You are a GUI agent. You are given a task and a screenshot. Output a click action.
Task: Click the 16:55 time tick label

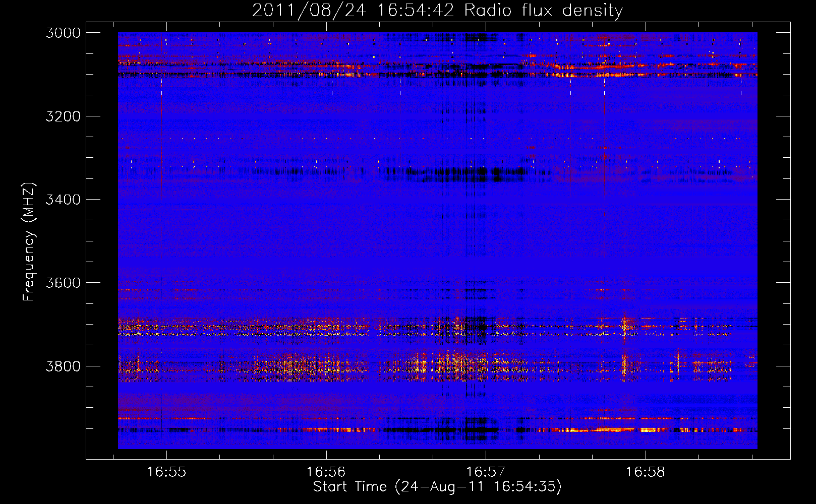[166, 472]
